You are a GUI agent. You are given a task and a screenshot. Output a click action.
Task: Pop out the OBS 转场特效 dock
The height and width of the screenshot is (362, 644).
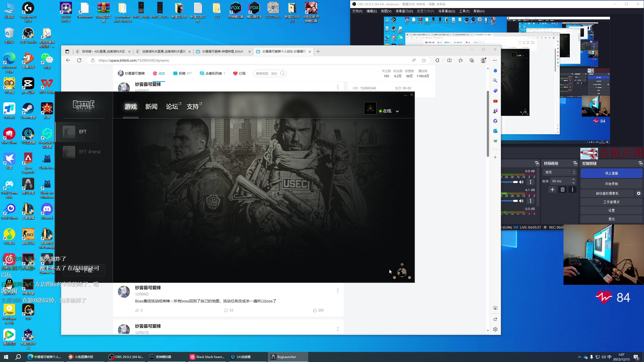click(x=575, y=163)
